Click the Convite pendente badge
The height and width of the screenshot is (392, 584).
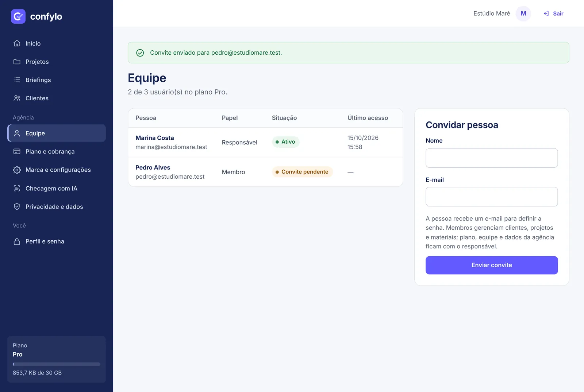pos(302,172)
